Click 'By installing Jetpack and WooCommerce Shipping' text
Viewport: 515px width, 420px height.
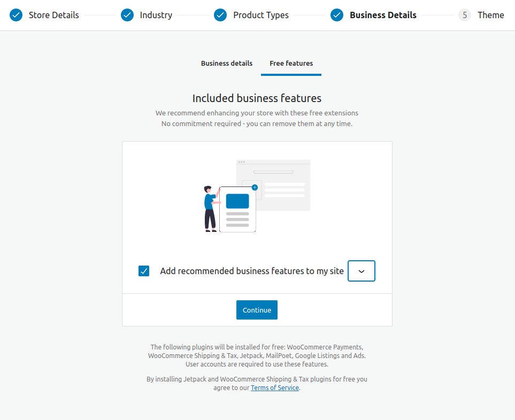point(257,383)
